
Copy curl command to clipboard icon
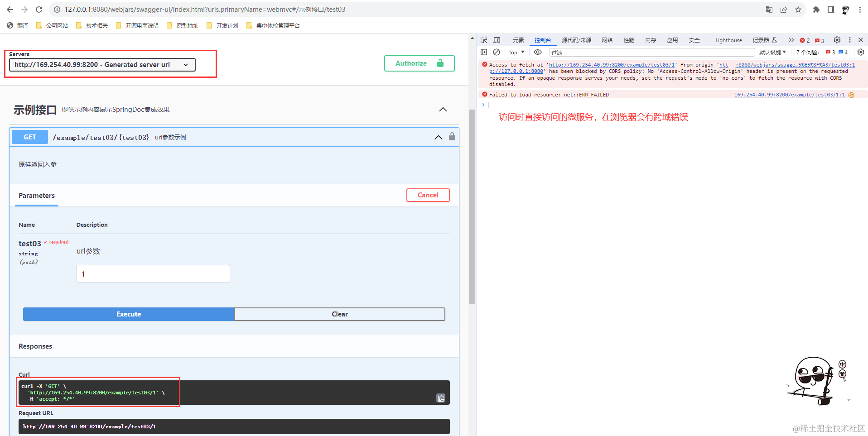[441, 398]
